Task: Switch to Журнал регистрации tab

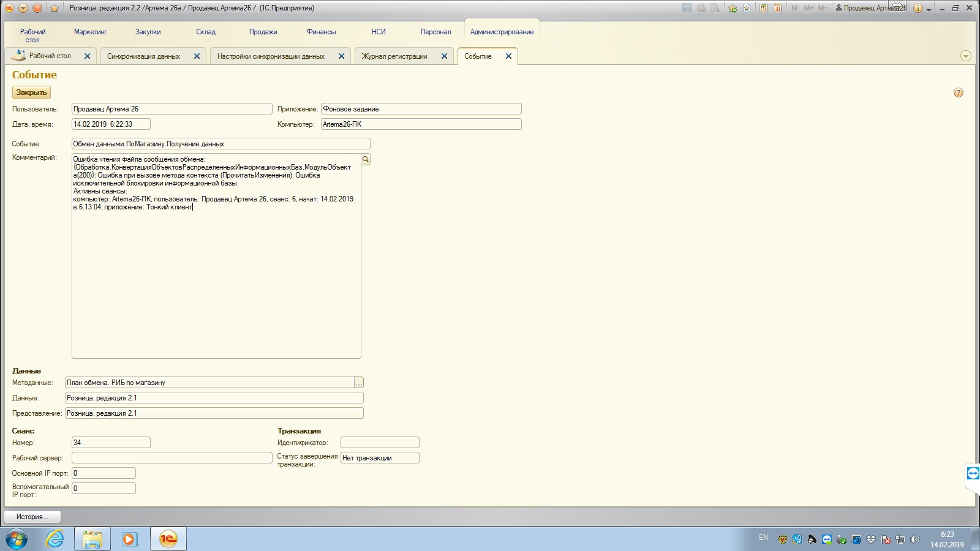Action: (x=394, y=56)
